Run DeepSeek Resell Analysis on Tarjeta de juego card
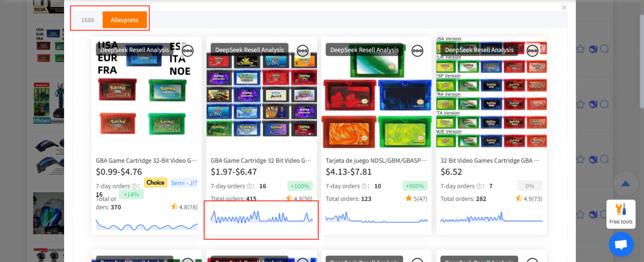The width and height of the screenshot is (644, 262). pyautogui.click(x=365, y=50)
